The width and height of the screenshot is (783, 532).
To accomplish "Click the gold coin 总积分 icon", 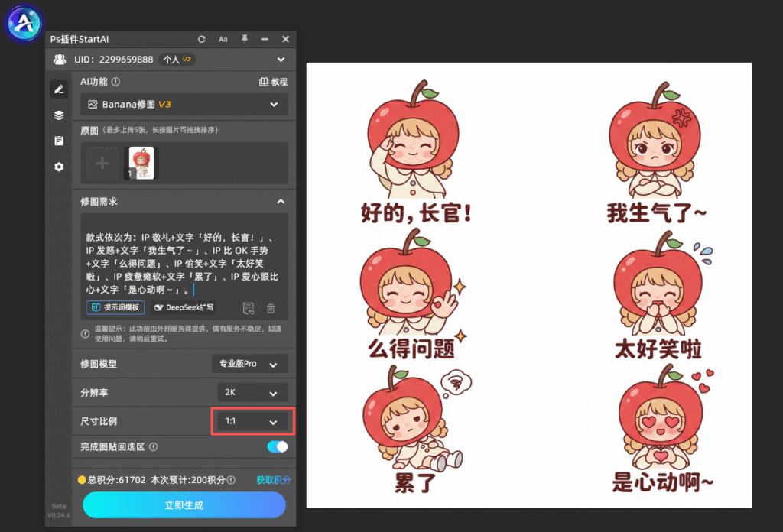I will pos(81,480).
